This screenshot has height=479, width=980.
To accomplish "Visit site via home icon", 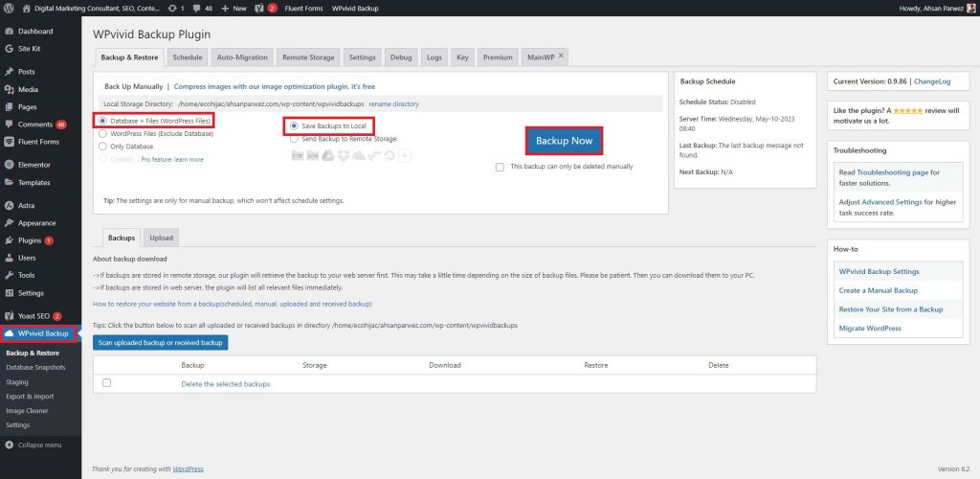I will point(26,9).
